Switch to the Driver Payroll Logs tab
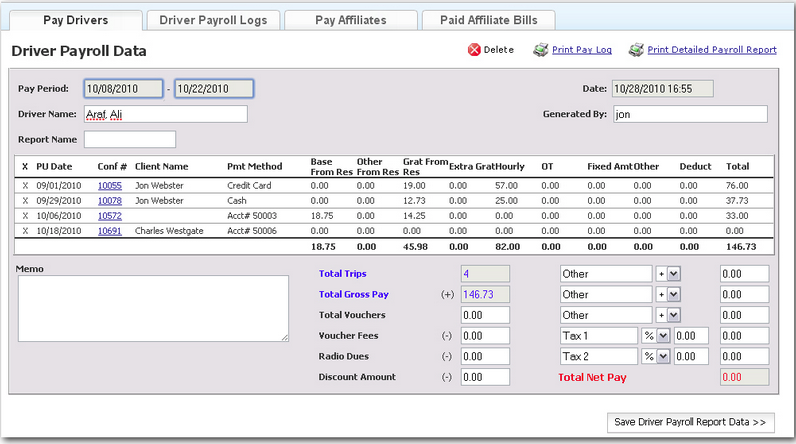Viewport: 796px width, 444px height. click(211, 20)
